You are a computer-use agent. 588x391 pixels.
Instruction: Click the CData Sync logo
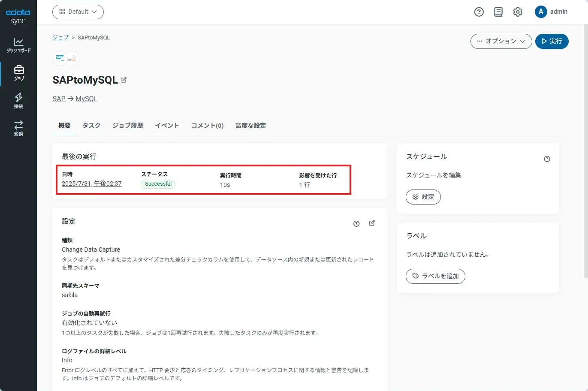(18, 16)
